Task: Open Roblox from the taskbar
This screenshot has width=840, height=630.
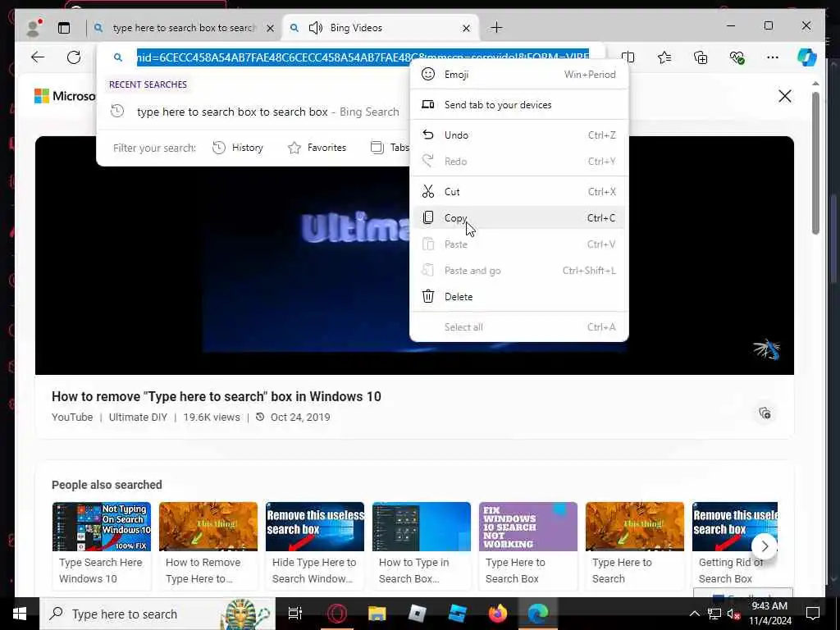Action: [x=418, y=614]
